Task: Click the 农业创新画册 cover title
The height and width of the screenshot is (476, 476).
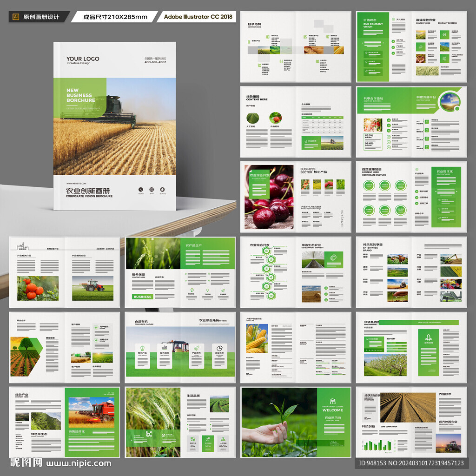Action: tap(88, 191)
